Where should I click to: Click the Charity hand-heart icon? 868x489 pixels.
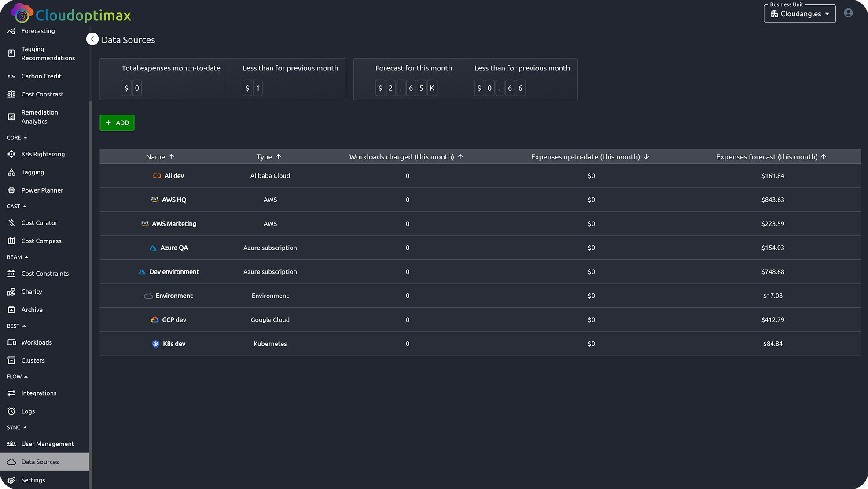(x=11, y=292)
